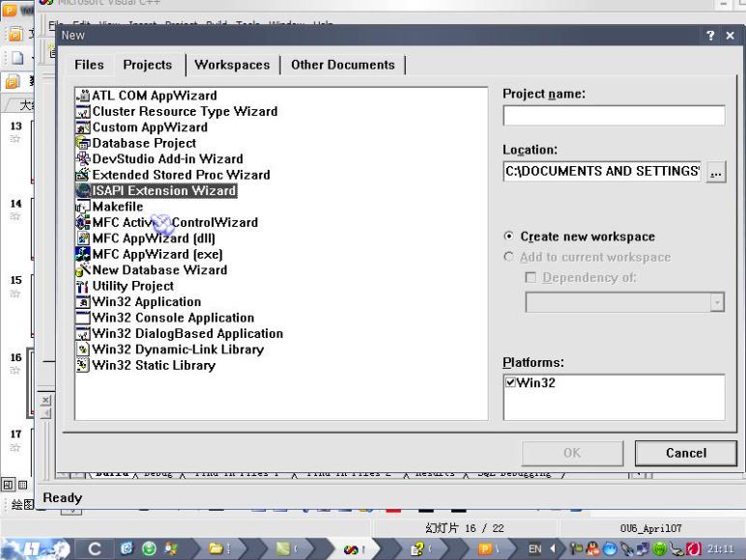Click the OK button
746x560 pixels.
572,453
